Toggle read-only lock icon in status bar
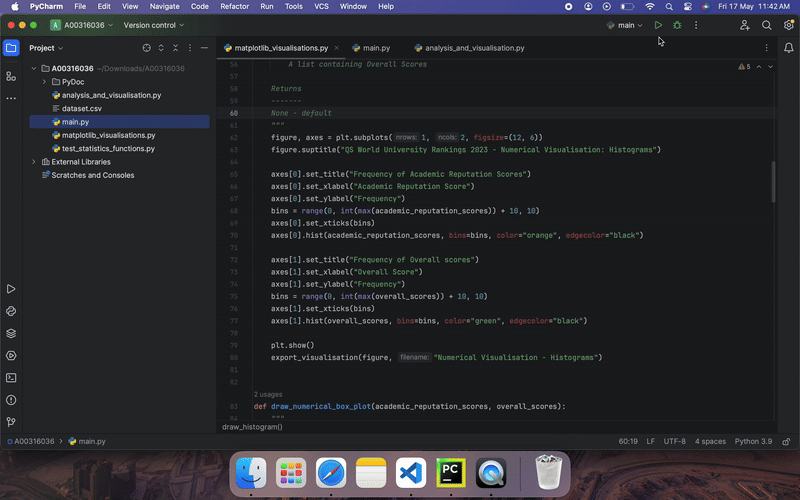This screenshot has width=800, height=500. pyautogui.click(x=786, y=441)
